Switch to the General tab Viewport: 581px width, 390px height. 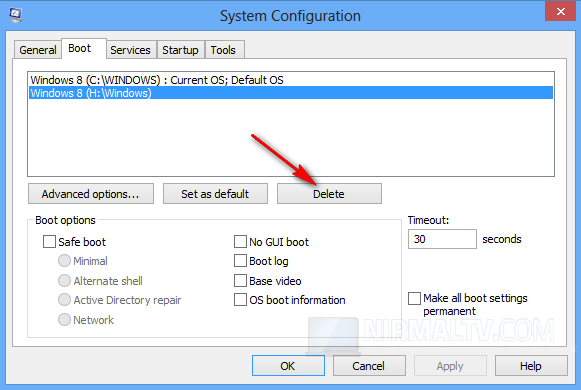tap(38, 50)
